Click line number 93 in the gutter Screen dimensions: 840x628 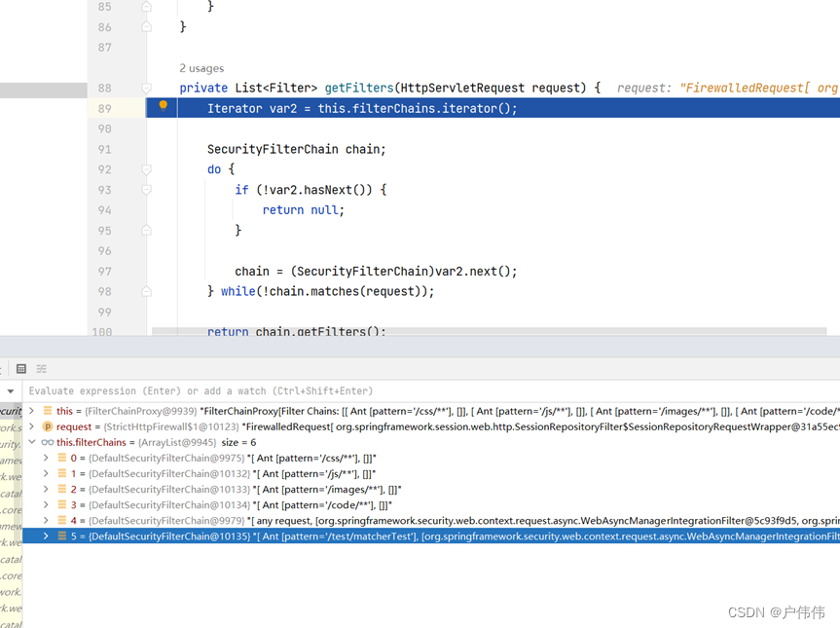[104, 190]
